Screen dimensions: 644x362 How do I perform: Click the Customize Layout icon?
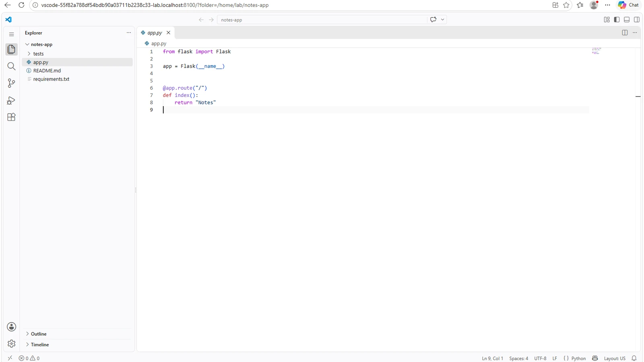point(607,19)
